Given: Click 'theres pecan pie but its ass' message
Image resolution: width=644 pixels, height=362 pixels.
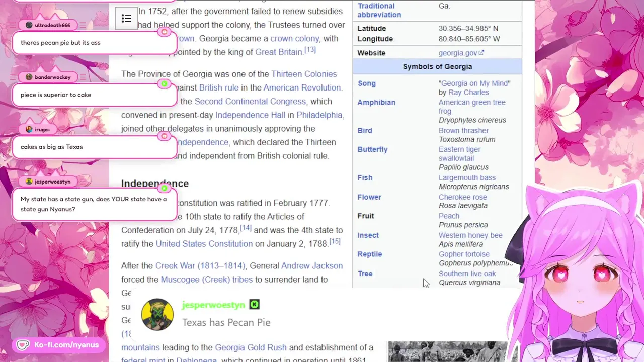Looking at the screenshot, I should click(x=94, y=42).
